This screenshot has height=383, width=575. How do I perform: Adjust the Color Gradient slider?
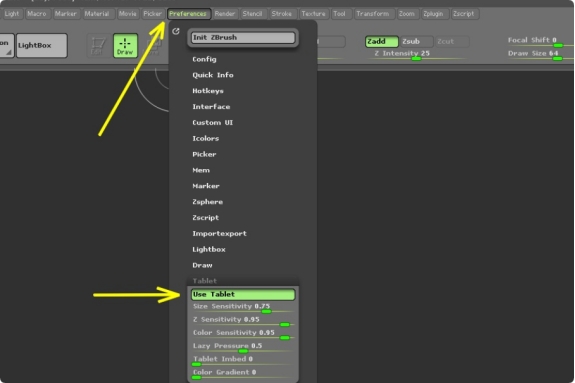pos(243,373)
